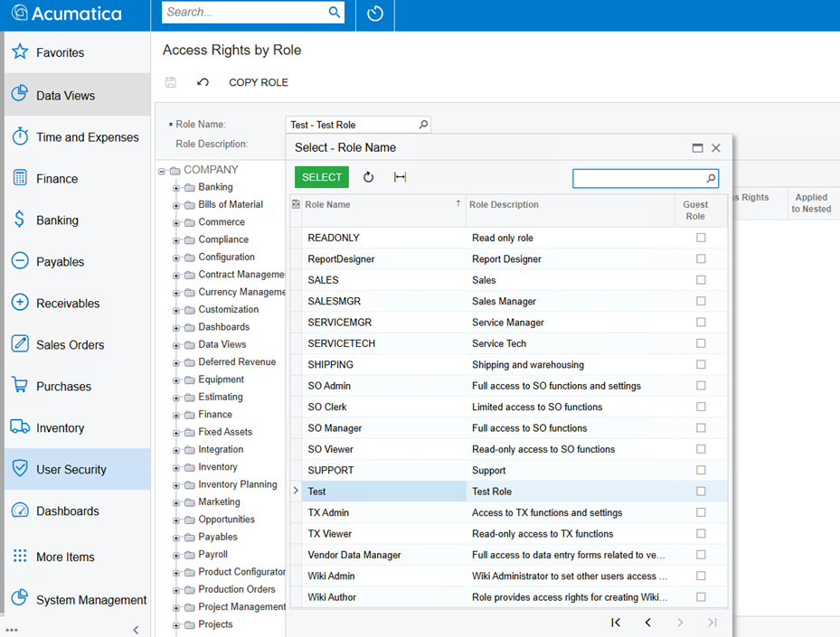Click the top search magnifier icon
Screen dimensions: 840x637
(x=335, y=12)
